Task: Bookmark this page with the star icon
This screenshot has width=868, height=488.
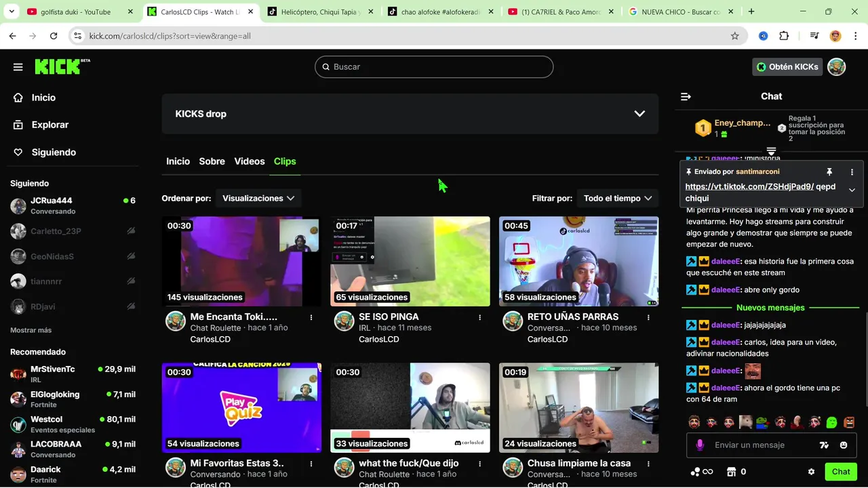Action: point(734,36)
